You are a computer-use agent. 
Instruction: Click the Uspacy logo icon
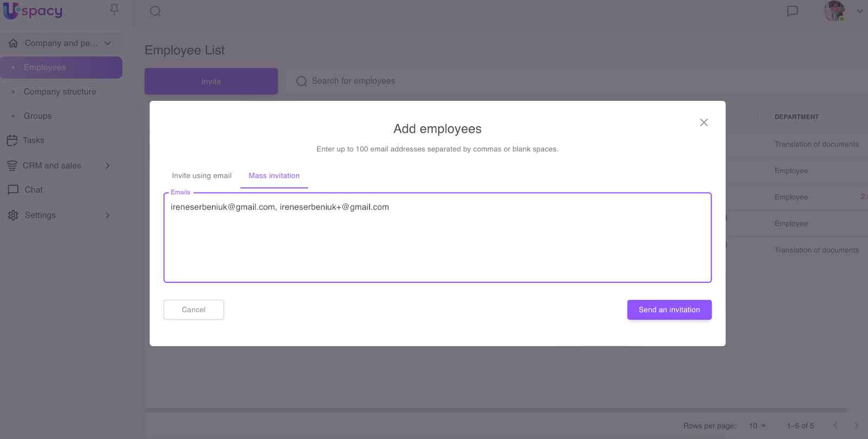point(11,11)
